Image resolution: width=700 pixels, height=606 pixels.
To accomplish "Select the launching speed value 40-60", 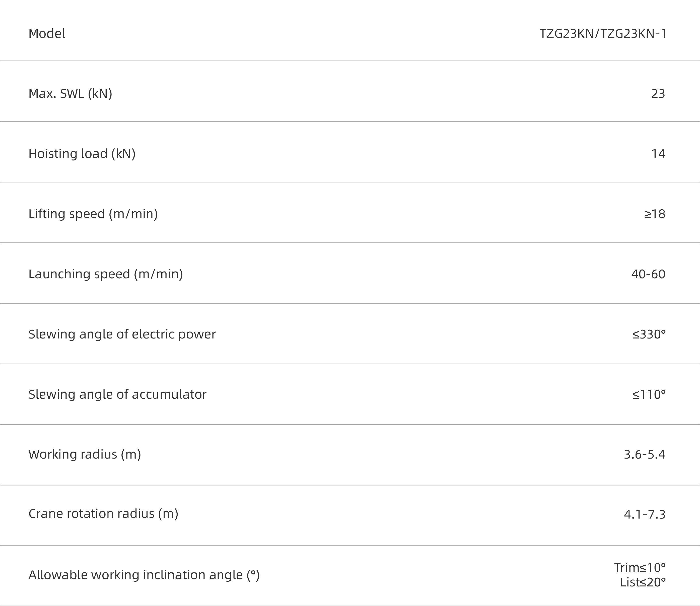I will tap(648, 274).
